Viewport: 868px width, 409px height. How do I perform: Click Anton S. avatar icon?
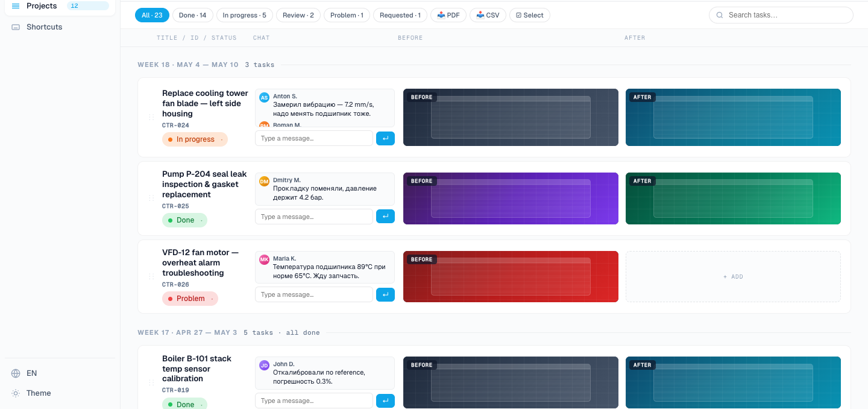pyautogui.click(x=264, y=98)
